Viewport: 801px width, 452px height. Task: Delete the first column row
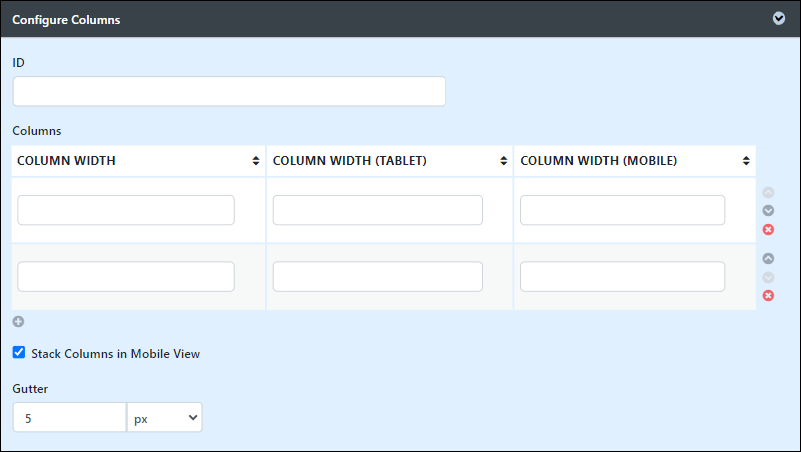pyautogui.click(x=768, y=229)
